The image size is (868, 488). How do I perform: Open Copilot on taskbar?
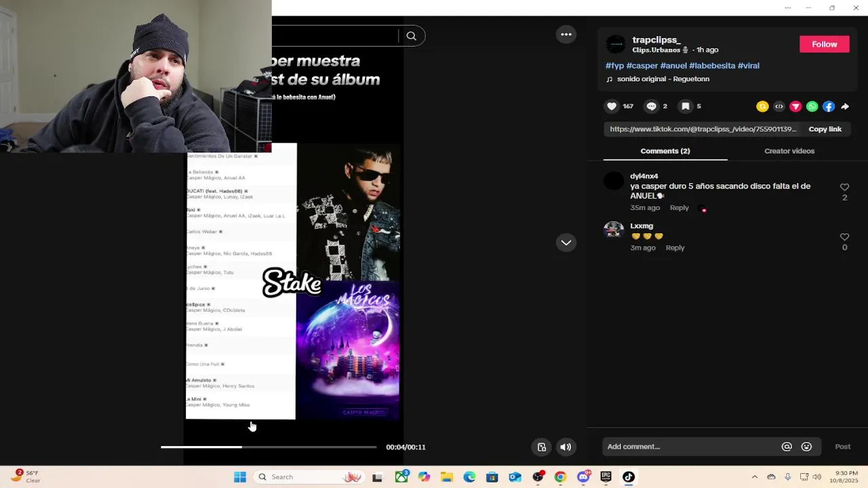(424, 477)
